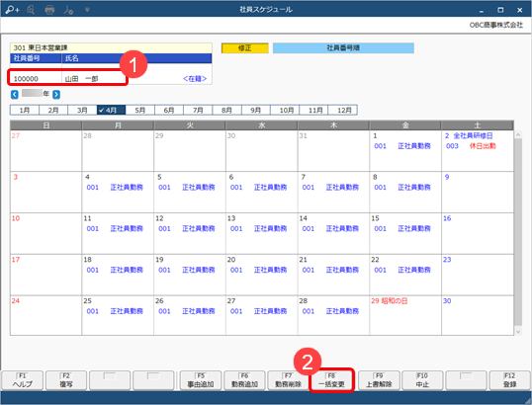Click F12 登録 button
The image size is (532, 405).
pos(509,380)
